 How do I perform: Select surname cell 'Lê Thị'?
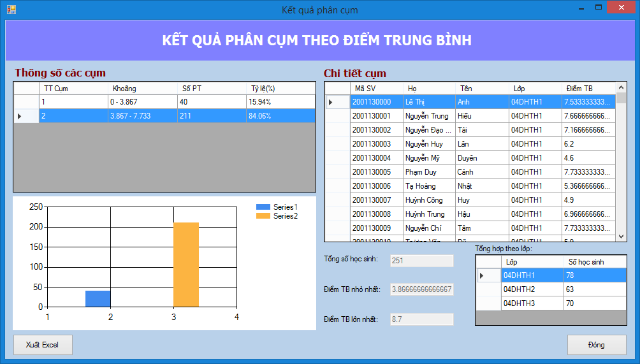(430, 102)
